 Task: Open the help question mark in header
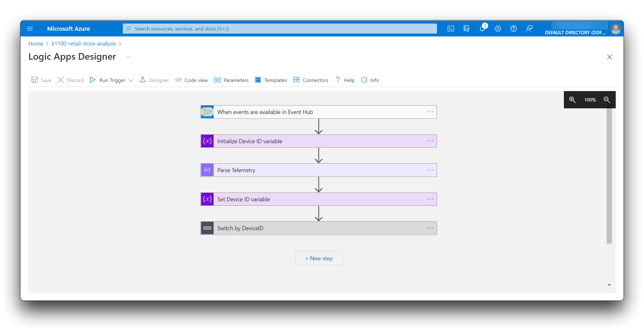pos(514,29)
